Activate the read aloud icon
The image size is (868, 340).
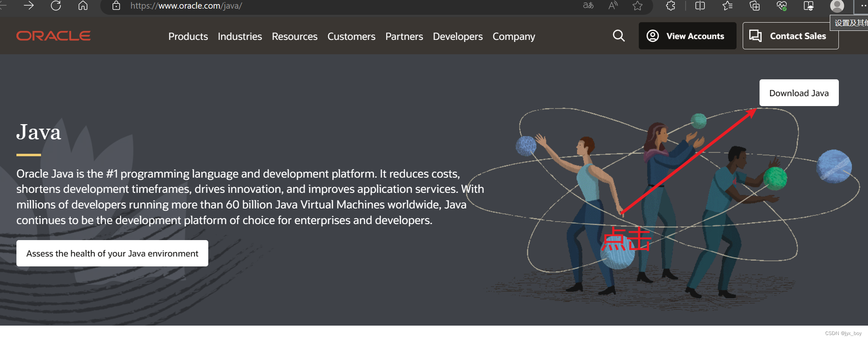tap(613, 5)
